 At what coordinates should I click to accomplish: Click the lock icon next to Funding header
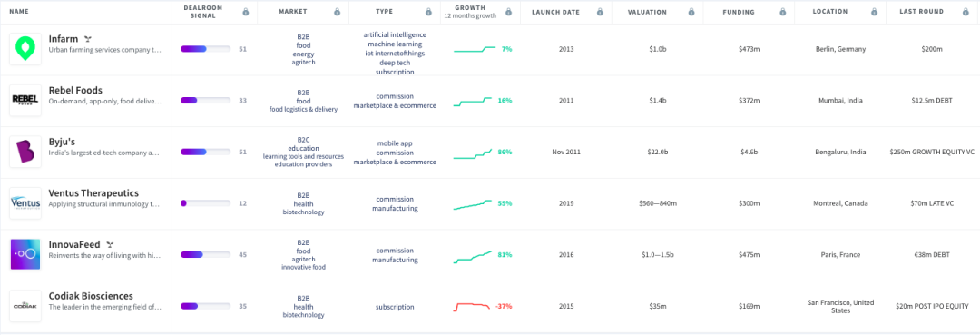pyautogui.click(x=782, y=12)
